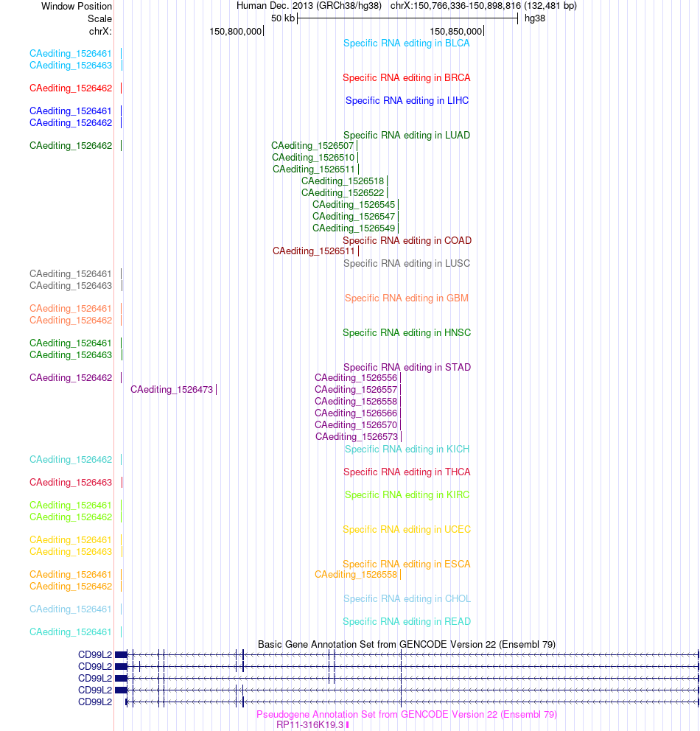Click red CAediting_1526462 label under BRCA
700x731 pixels.
(71, 88)
